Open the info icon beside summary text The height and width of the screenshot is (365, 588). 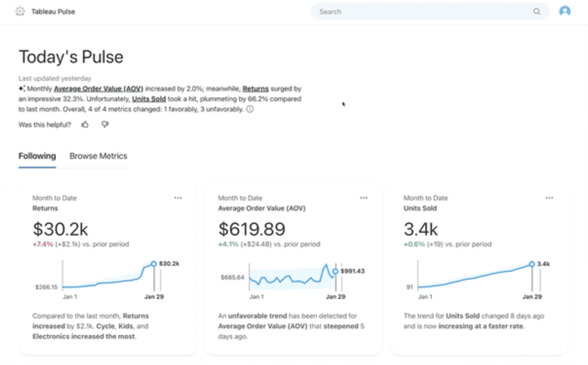[250, 109]
